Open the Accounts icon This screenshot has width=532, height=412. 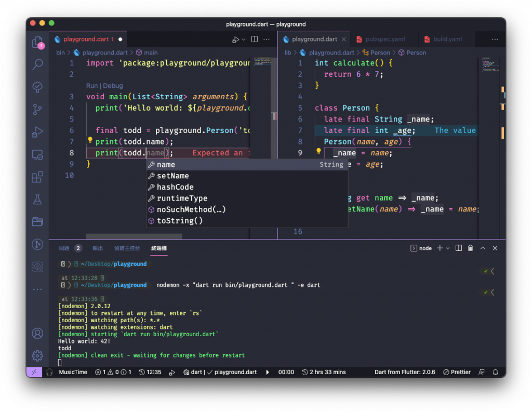pyautogui.click(x=37, y=333)
